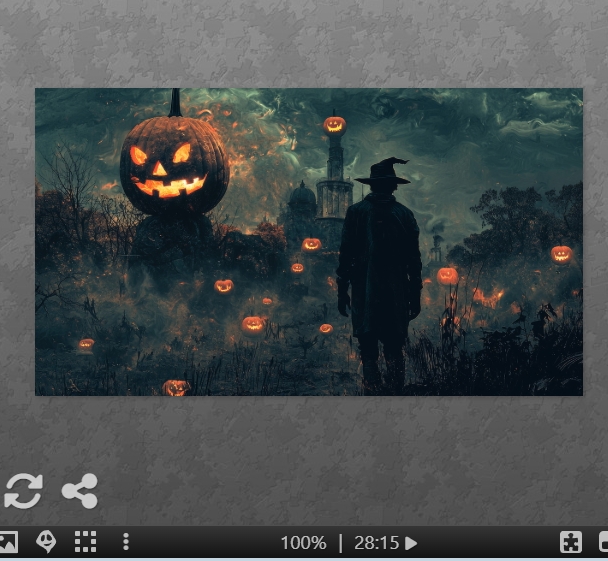Screen dimensions: 608x561
Task: Show the image preview icon in bottom bar
Action: pos(7,543)
